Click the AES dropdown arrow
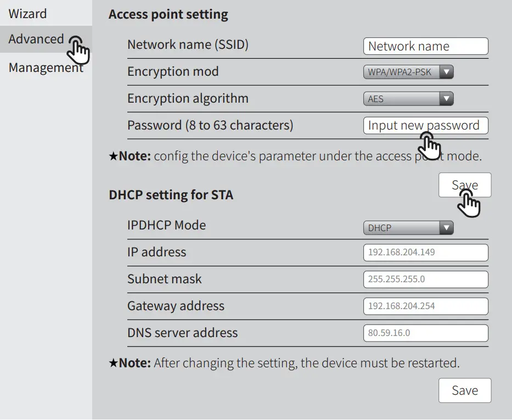 (x=447, y=99)
